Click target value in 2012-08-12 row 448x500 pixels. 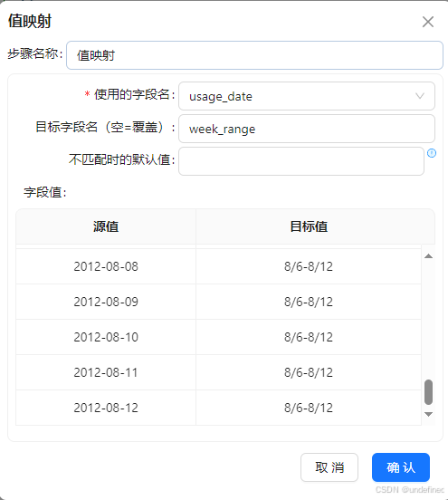[x=309, y=408]
